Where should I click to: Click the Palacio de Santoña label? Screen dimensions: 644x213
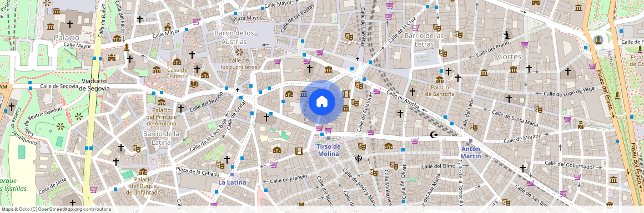(440, 91)
